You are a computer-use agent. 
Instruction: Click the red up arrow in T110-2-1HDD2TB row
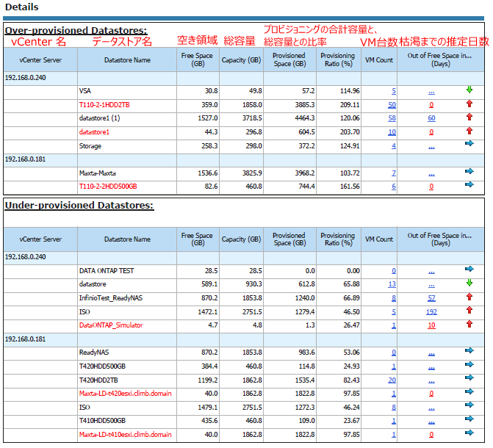(x=469, y=104)
